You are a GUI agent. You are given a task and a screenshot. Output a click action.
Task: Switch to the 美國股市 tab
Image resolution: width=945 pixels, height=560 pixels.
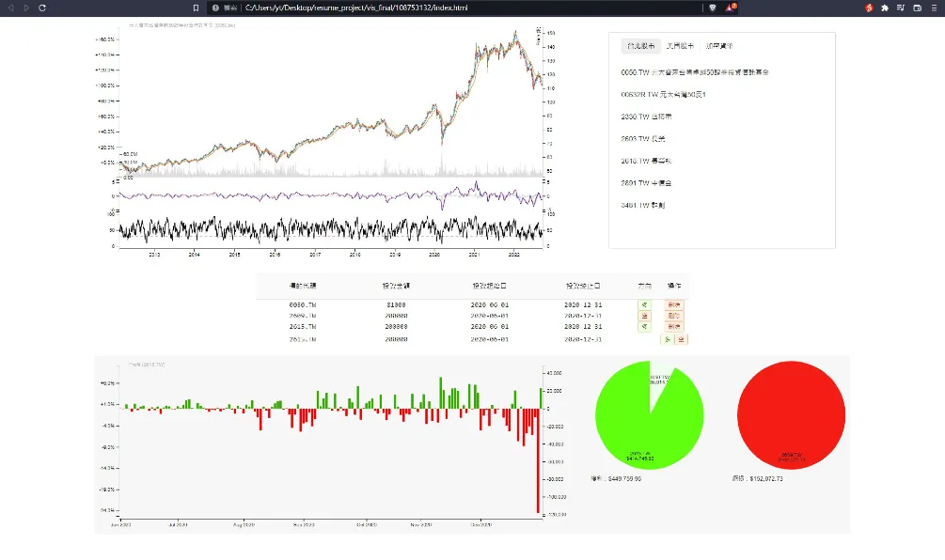tap(679, 45)
